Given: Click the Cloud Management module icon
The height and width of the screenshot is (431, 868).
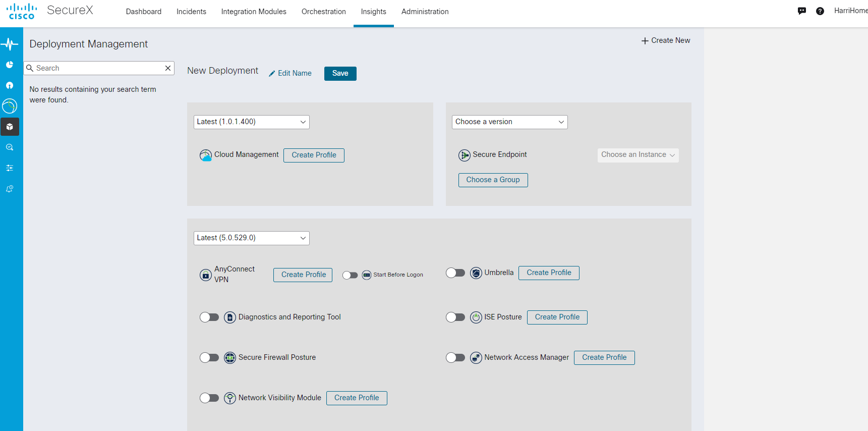Looking at the screenshot, I should [206, 155].
